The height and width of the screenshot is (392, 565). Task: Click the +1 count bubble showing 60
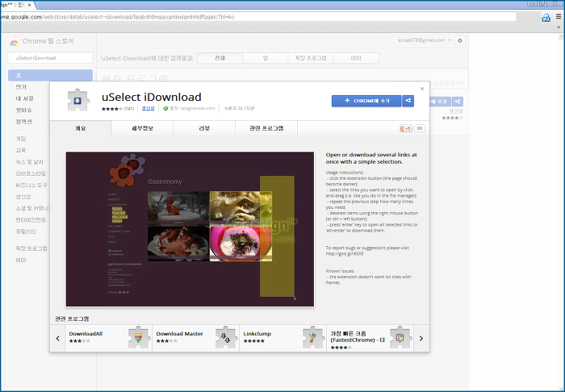pyautogui.click(x=419, y=128)
